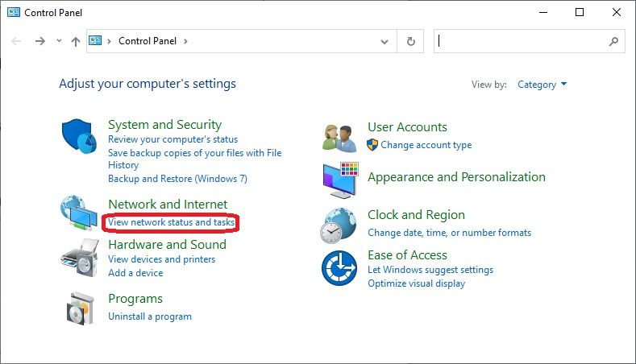Click the Control Panel icon in address bar
The height and width of the screenshot is (364, 636).
(x=95, y=40)
